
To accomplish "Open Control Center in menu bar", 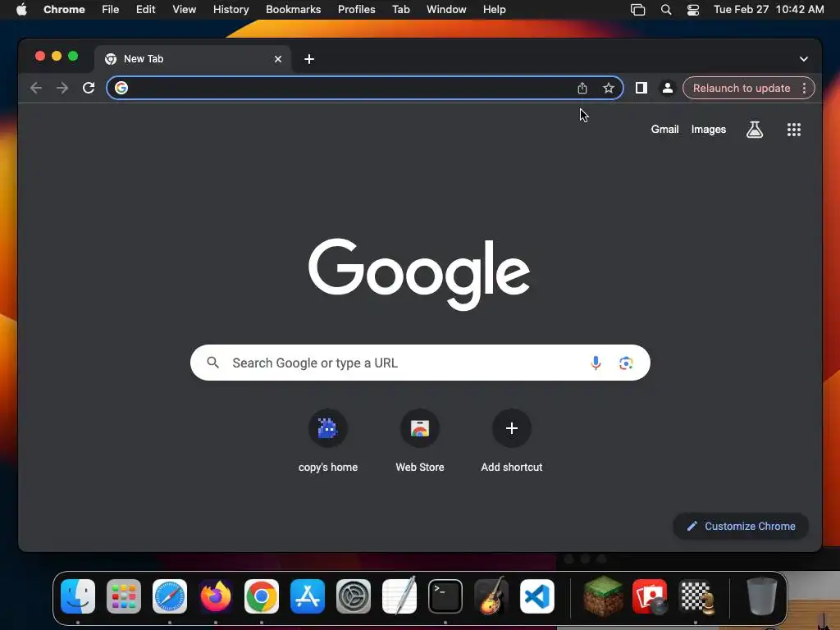I will coord(692,10).
